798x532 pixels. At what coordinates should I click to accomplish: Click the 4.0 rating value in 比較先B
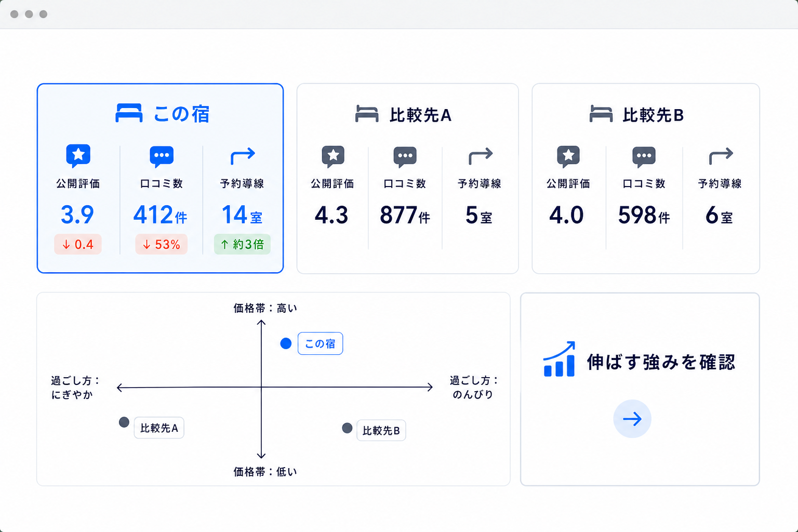tap(567, 215)
